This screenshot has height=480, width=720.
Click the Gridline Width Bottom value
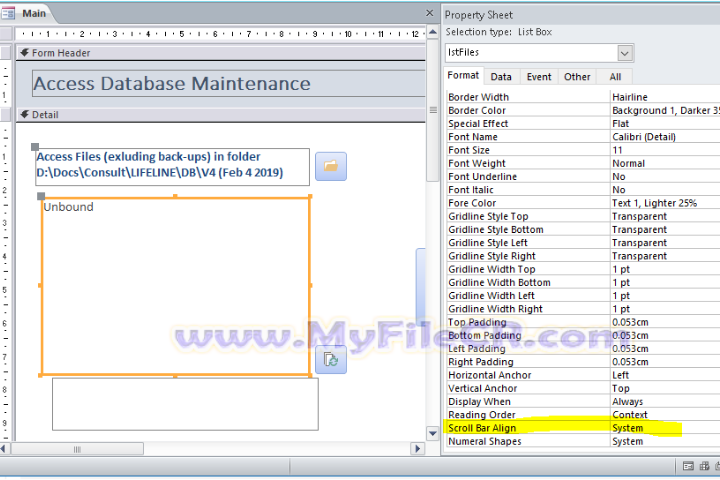click(665, 282)
